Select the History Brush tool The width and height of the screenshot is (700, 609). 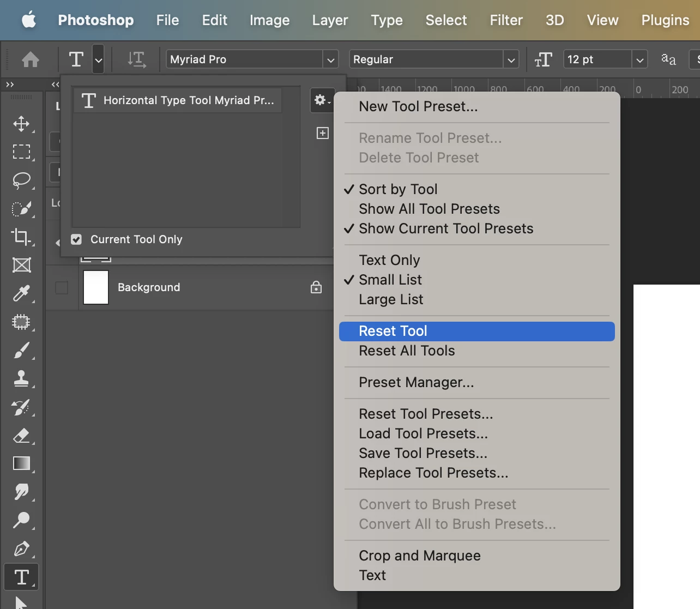[x=21, y=407]
